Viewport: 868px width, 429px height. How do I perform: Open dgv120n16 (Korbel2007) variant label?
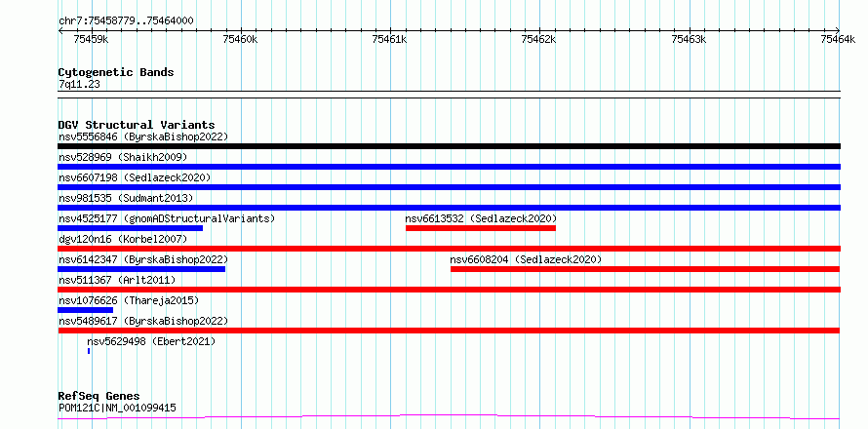[x=123, y=239]
